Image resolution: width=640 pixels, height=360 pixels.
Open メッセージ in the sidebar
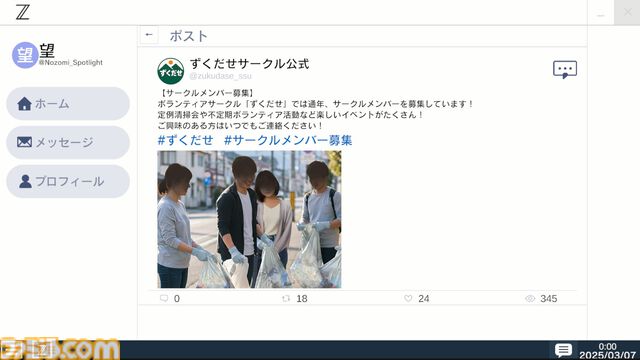click(x=68, y=142)
